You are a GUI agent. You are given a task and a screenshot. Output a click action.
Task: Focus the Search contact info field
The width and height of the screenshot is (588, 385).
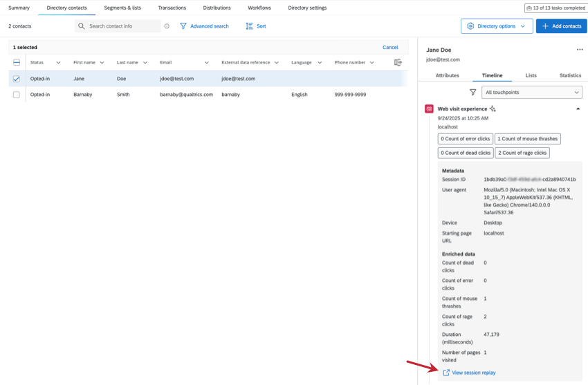(x=118, y=26)
